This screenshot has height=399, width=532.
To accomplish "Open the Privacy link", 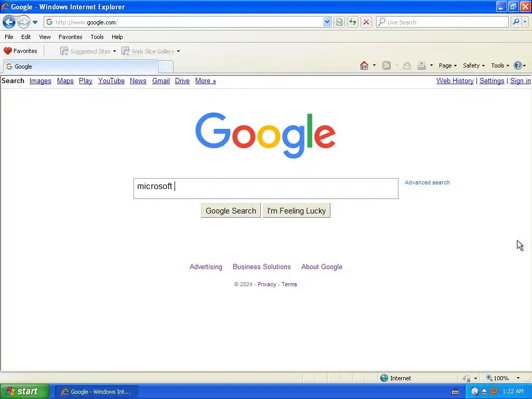I will tap(267, 284).
